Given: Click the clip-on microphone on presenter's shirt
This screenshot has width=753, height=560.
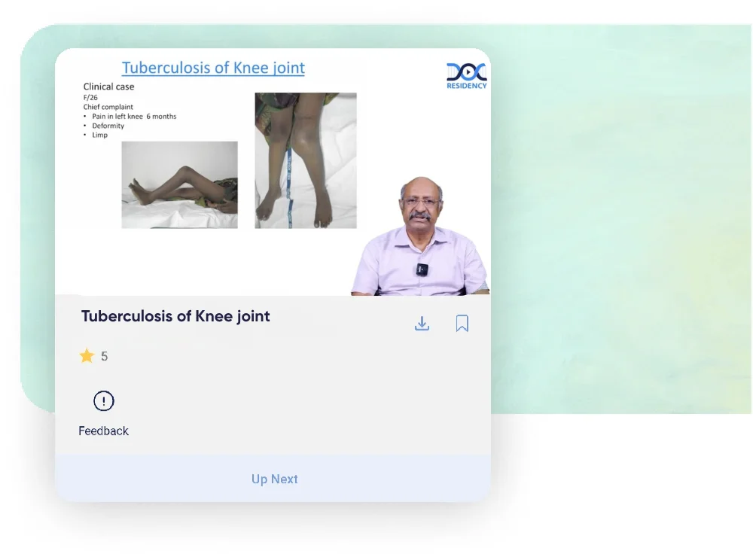Looking at the screenshot, I should tap(422, 269).
